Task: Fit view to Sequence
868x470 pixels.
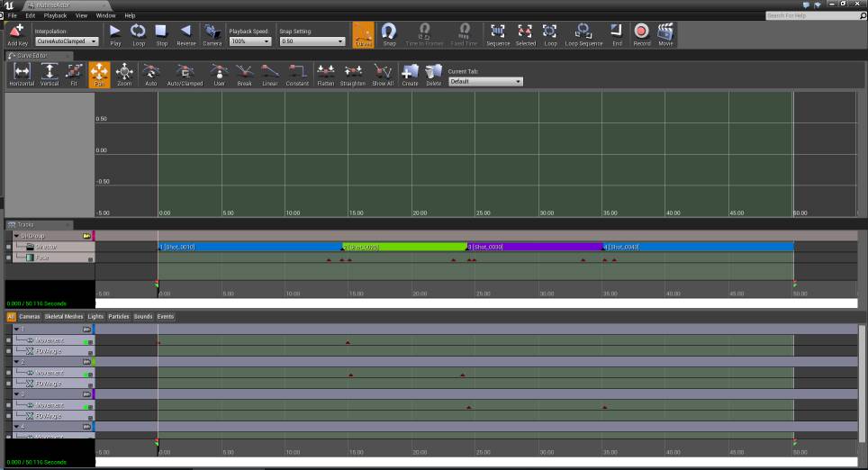Action: point(498,34)
